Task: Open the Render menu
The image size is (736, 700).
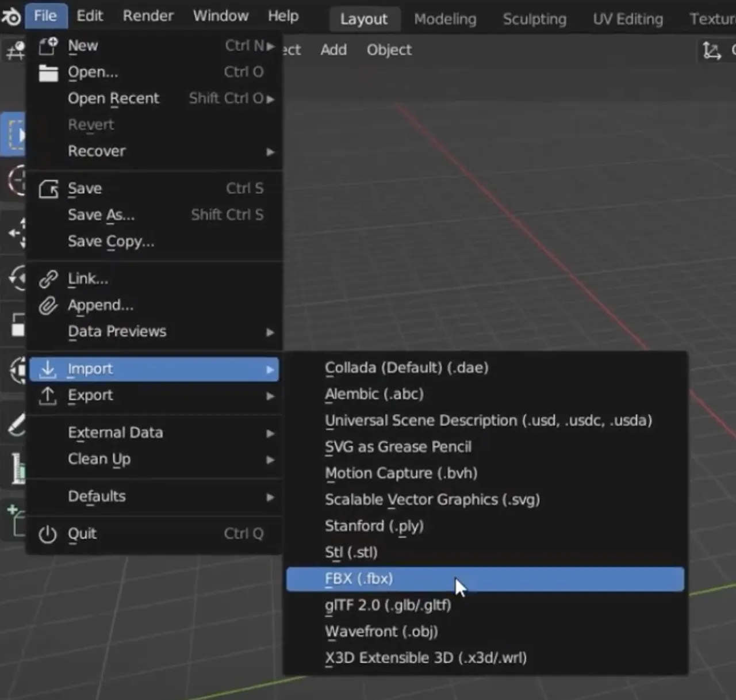Action: point(148,16)
